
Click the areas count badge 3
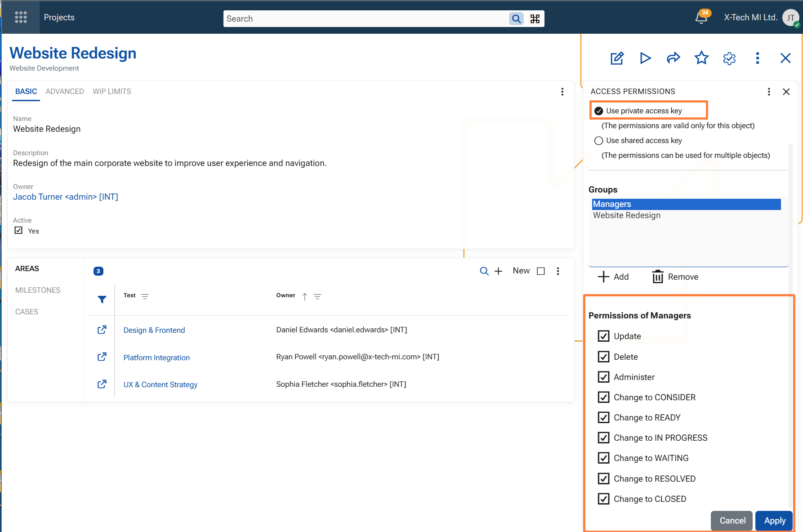point(98,271)
